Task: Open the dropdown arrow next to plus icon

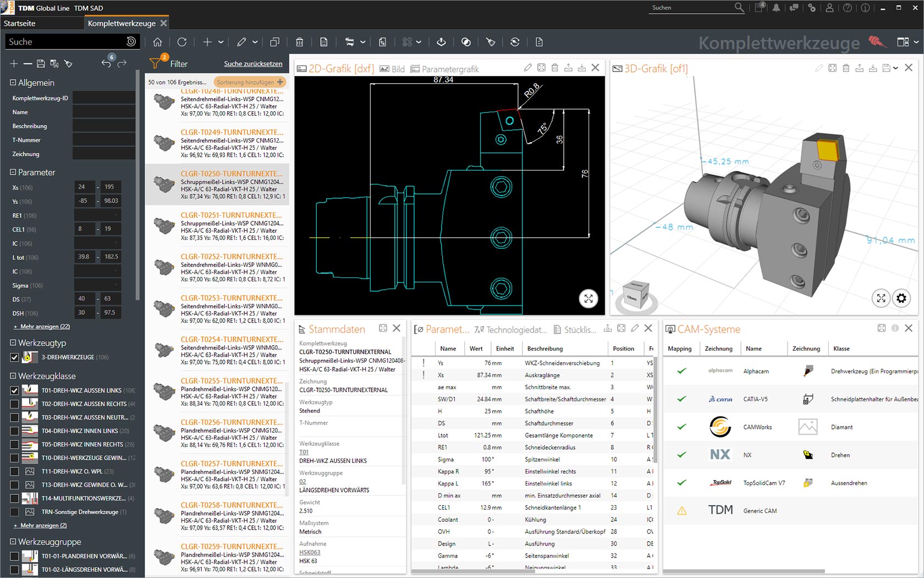Action: point(221,42)
